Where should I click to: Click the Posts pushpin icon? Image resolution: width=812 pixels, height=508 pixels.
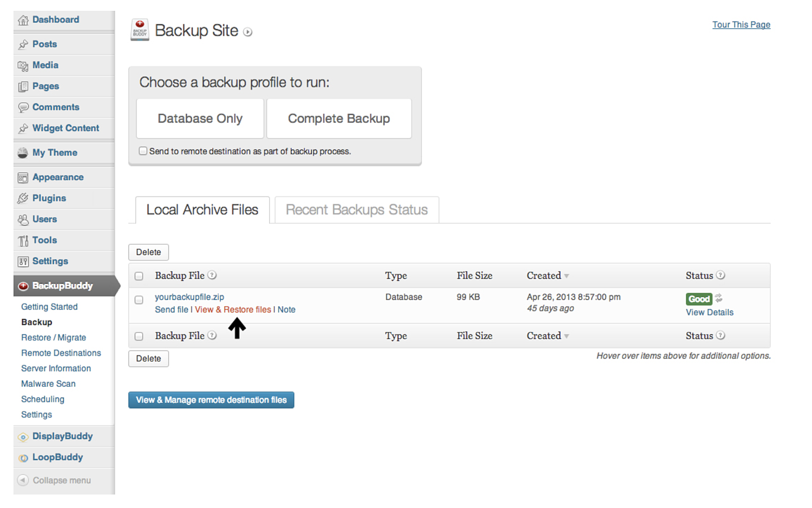24,44
